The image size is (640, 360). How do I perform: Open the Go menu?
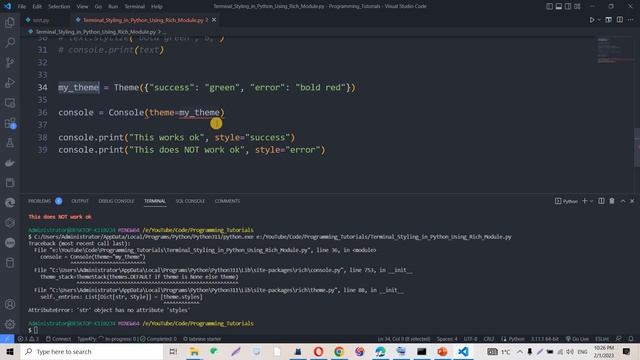pos(98,7)
